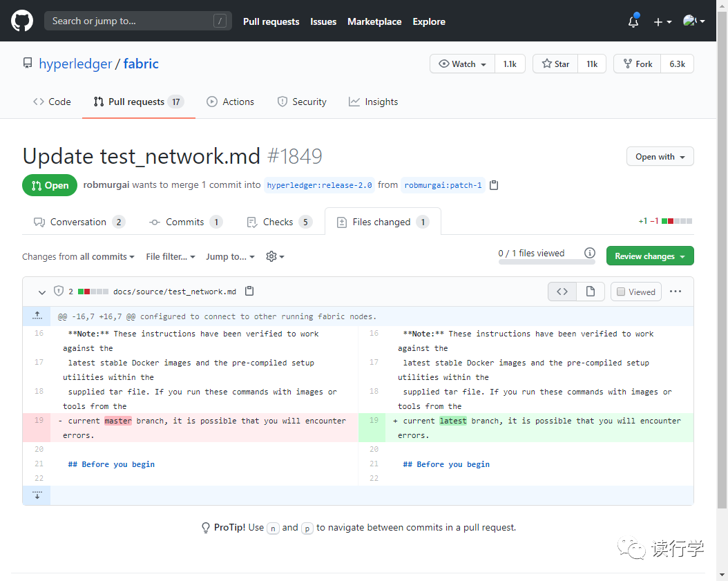Viewport: 728px width, 581px height.
Task: Click the pull request number #1849
Action: tap(295, 157)
